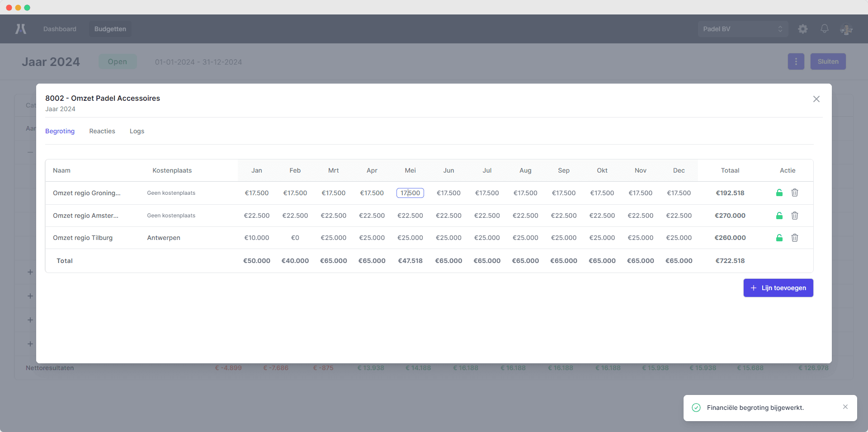
Task: Click the Lijn toevoegen button
Action: point(778,288)
